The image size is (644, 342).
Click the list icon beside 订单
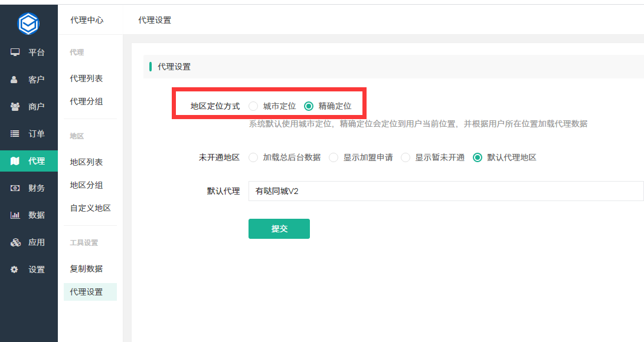[15, 134]
